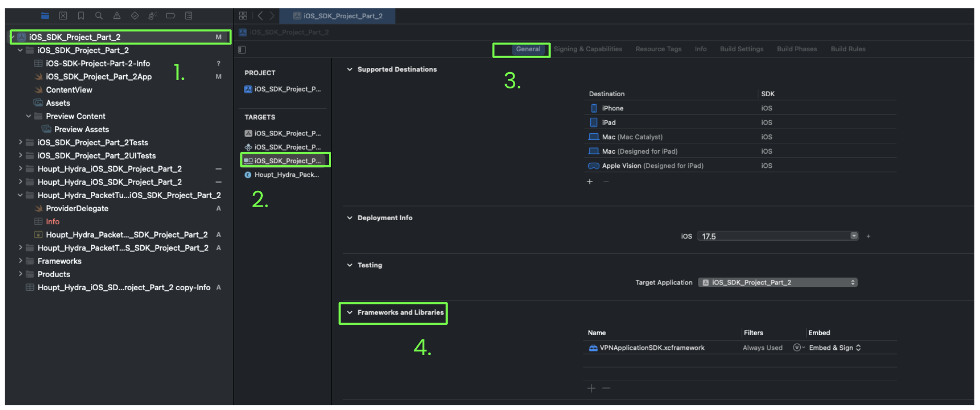Collapse the Frameworks and Libraries section

tap(349, 313)
